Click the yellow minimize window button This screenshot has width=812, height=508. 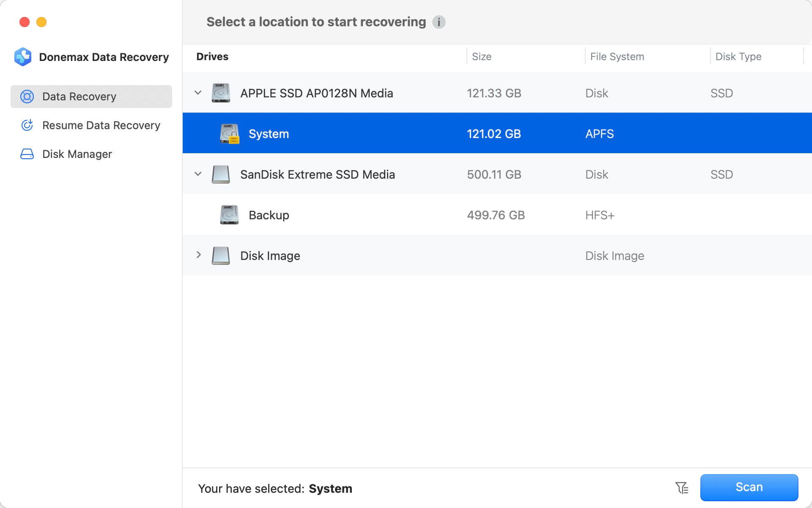pyautogui.click(x=41, y=22)
